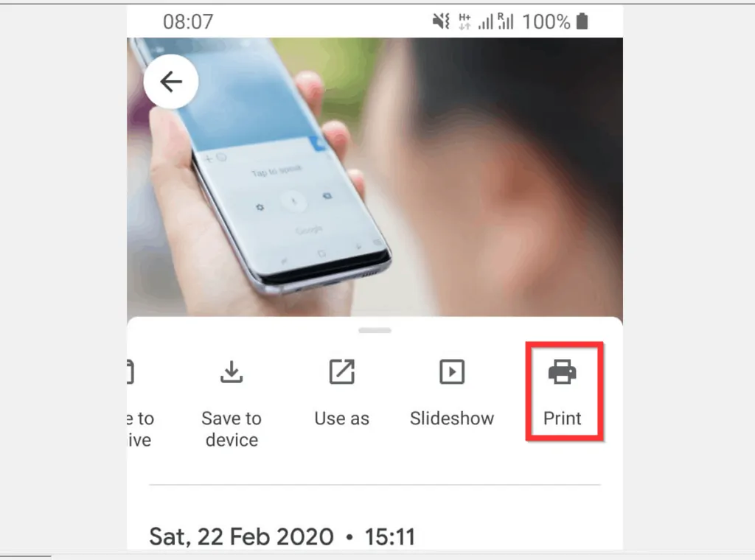Tap the bottom sheet drag handle
This screenshot has width=755, height=560.
[375, 331]
